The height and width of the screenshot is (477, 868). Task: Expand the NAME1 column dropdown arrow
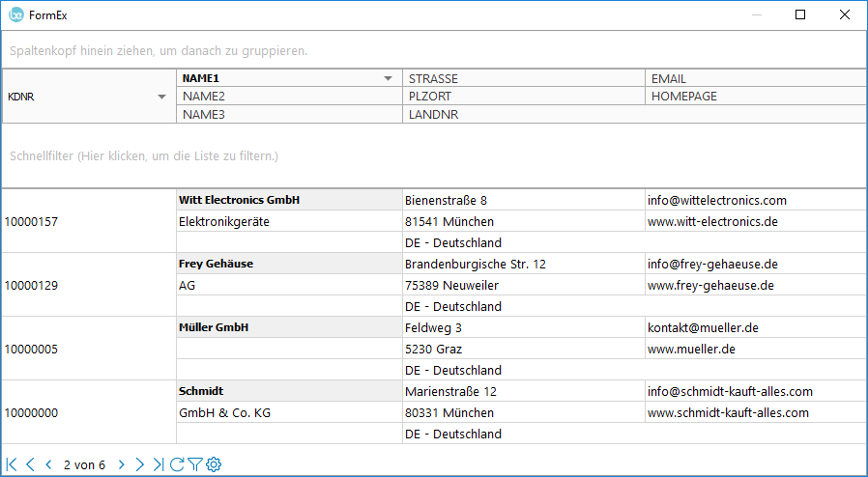pos(389,78)
